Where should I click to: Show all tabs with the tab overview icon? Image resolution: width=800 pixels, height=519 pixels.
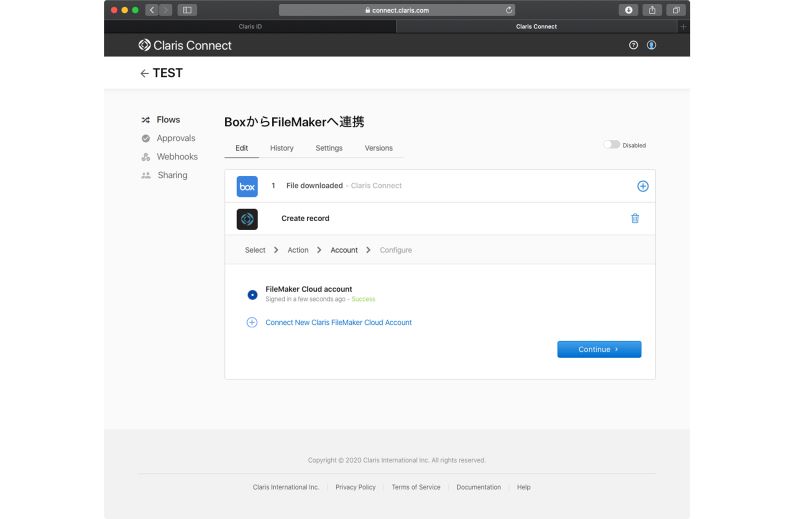point(676,10)
